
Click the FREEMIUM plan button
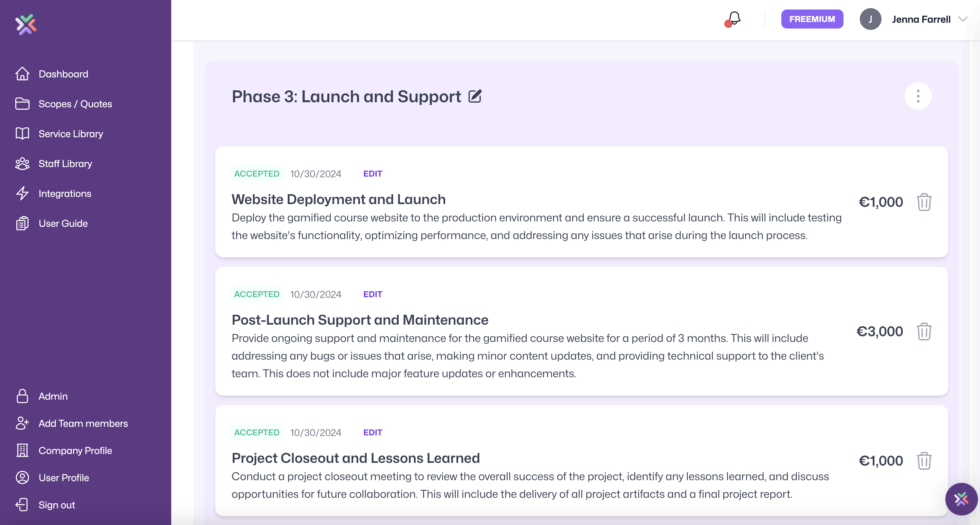coord(812,19)
